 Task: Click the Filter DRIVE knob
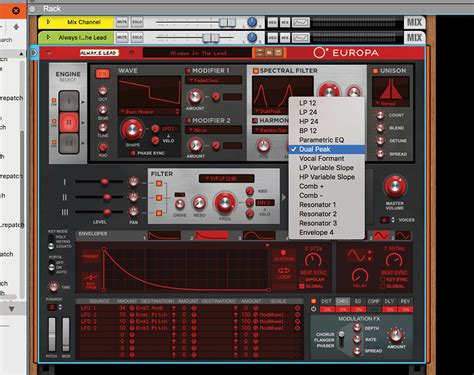(180, 204)
